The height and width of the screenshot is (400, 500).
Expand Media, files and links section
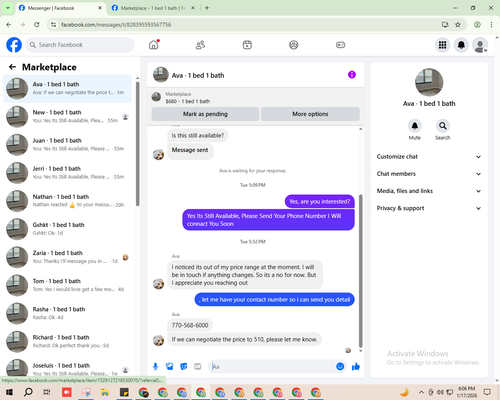pyautogui.click(x=429, y=191)
